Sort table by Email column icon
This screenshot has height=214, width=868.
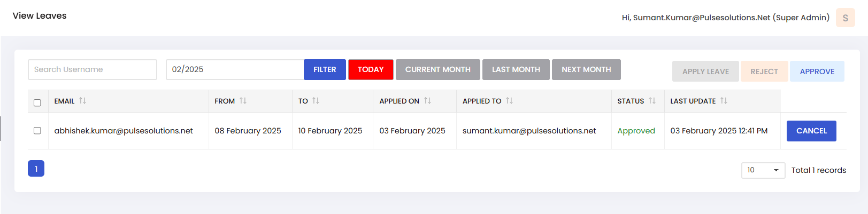82,101
